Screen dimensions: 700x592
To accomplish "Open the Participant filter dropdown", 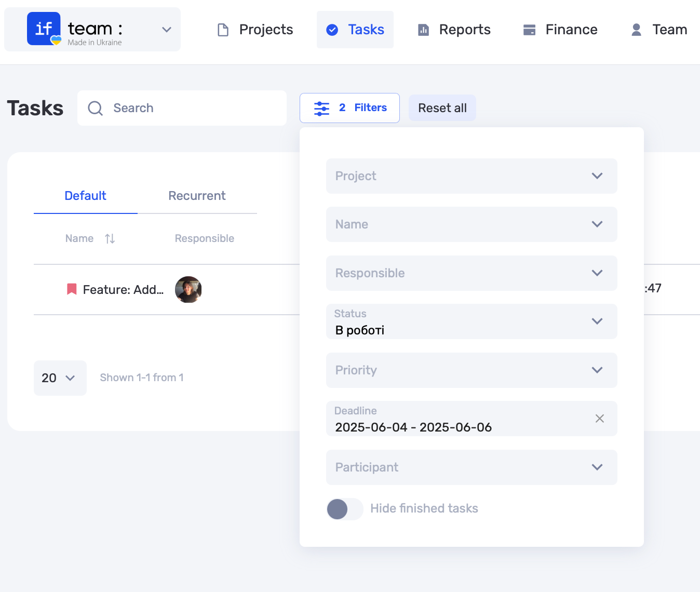I will pos(472,467).
